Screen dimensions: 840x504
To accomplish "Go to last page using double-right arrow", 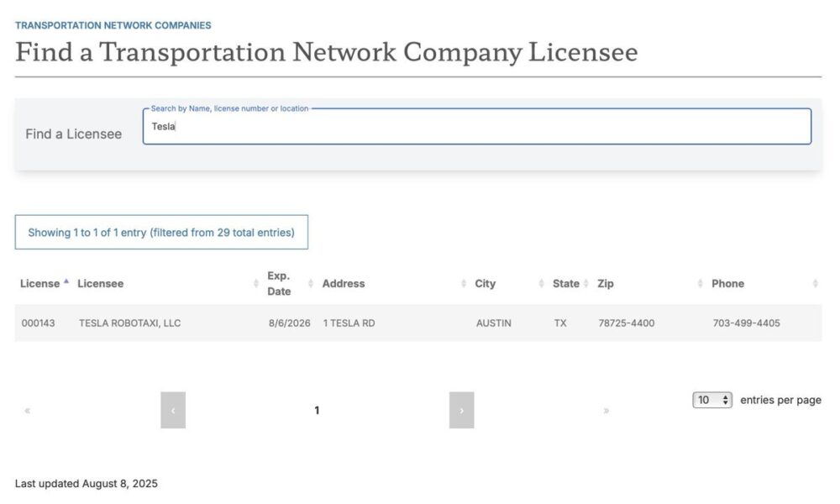I will (x=606, y=411).
